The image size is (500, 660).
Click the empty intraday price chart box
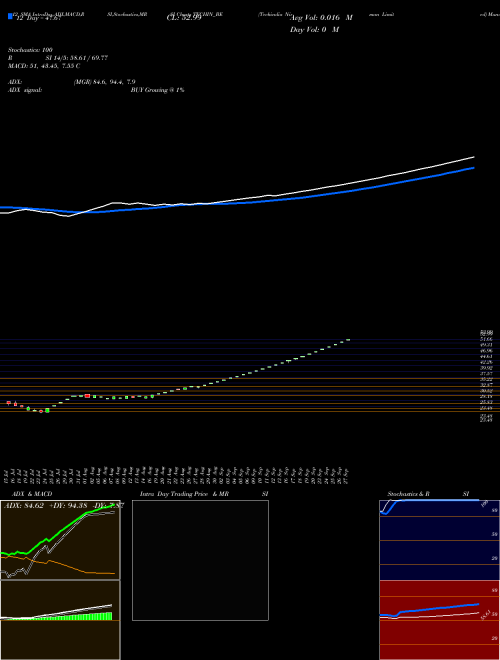(x=200, y=560)
